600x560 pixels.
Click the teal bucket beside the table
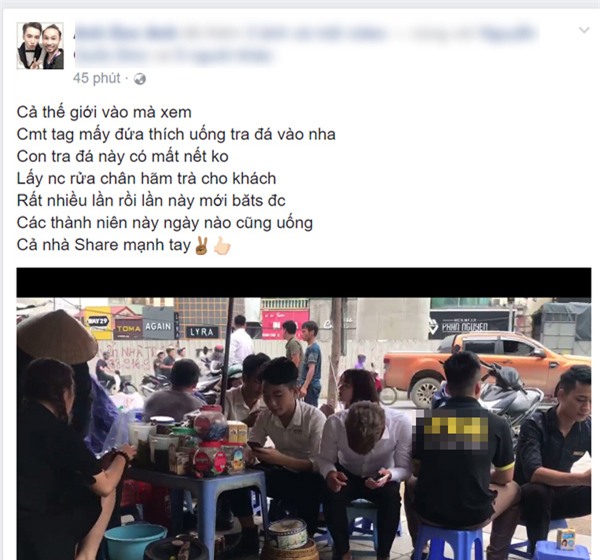coord(136,541)
